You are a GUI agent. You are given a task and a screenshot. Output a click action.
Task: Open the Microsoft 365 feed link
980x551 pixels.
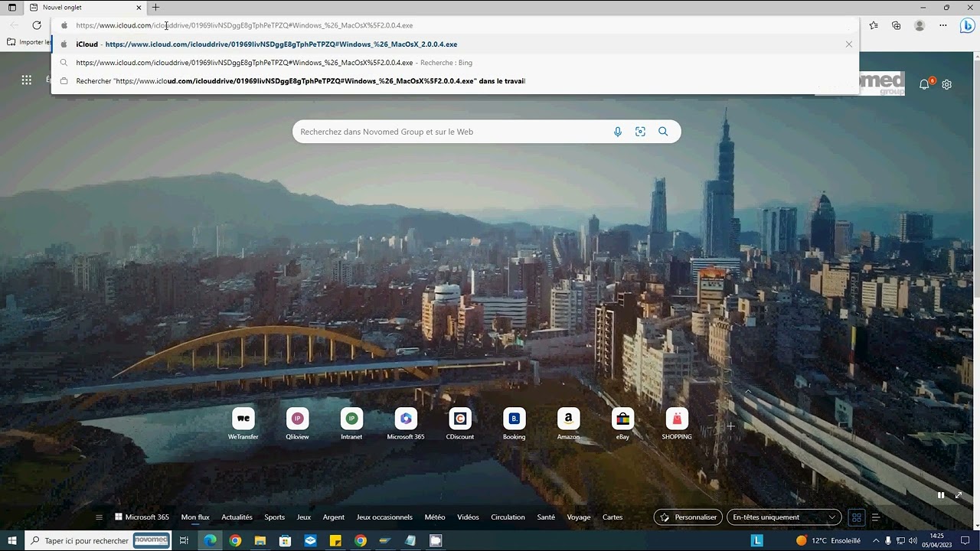point(142,517)
